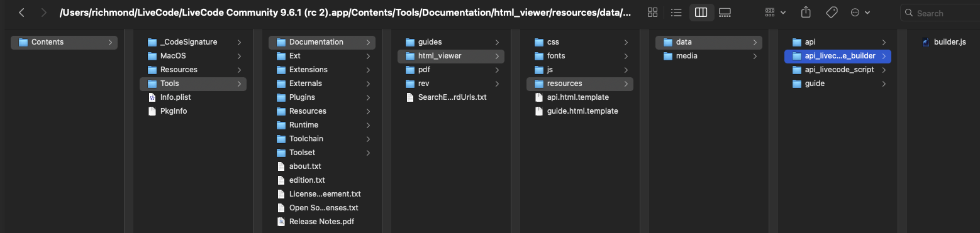Select the Open So...enses.txt file
980x233 pixels.
coord(322,208)
